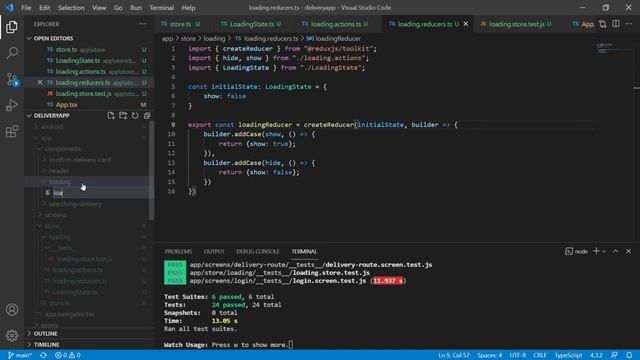Click New File icon in DELIVERYAPP header
Viewport: 640px width, 360px height.
[111, 116]
